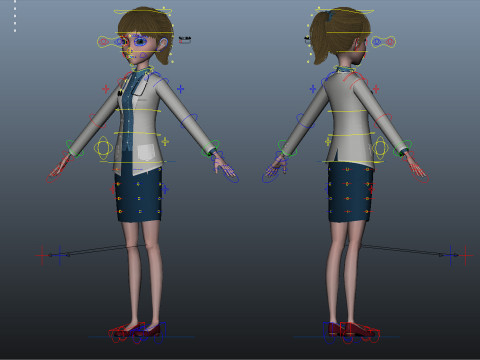Select yellow head-top ring on back-view character
Screen dimensions: 480x360
pyautogui.click(x=344, y=12)
